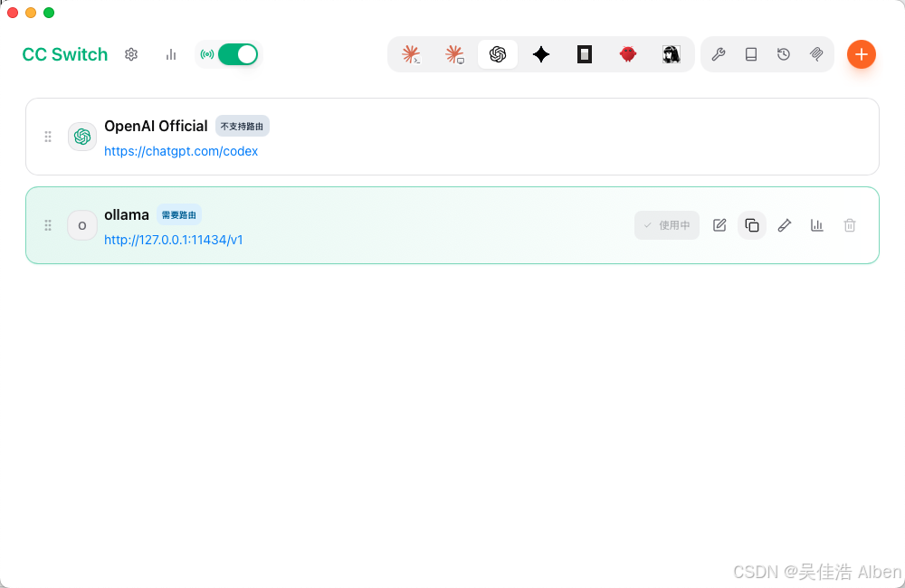Image resolution: width=905 pixels, height=588 pixels.
Task: Turn off the green proxy toggle switch
Action: point(238,54)
